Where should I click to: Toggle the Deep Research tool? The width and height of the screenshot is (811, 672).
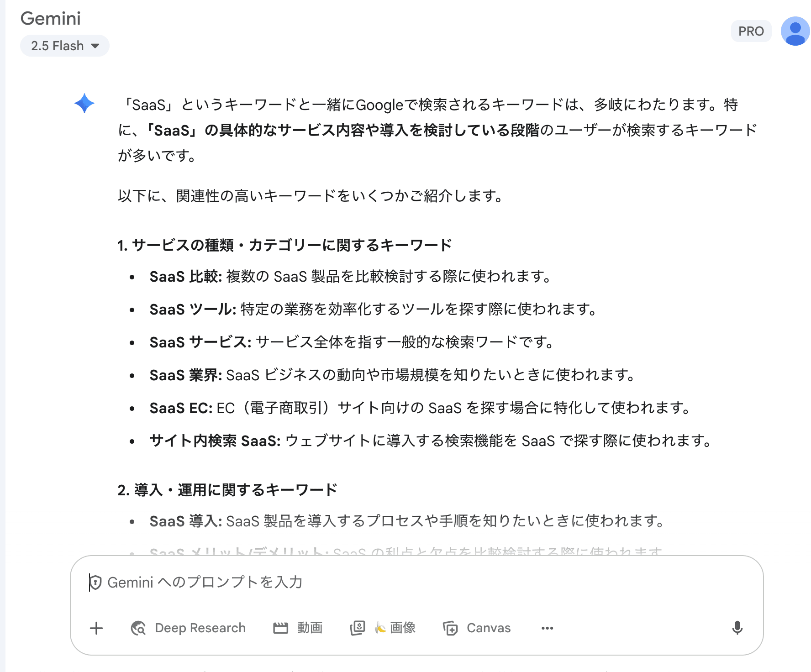(x=188, y=628)
